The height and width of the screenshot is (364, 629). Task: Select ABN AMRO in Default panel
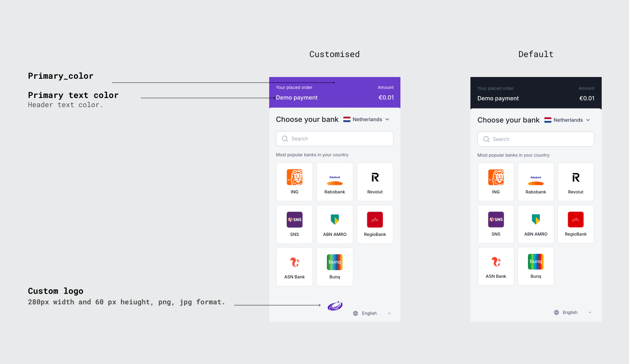[x=536, y=224]
